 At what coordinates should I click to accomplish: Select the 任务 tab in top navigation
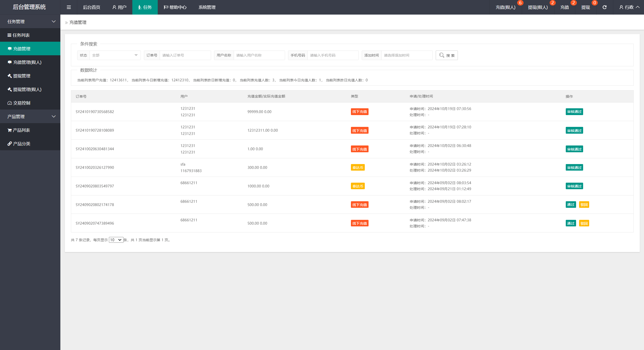coord(145,7)
